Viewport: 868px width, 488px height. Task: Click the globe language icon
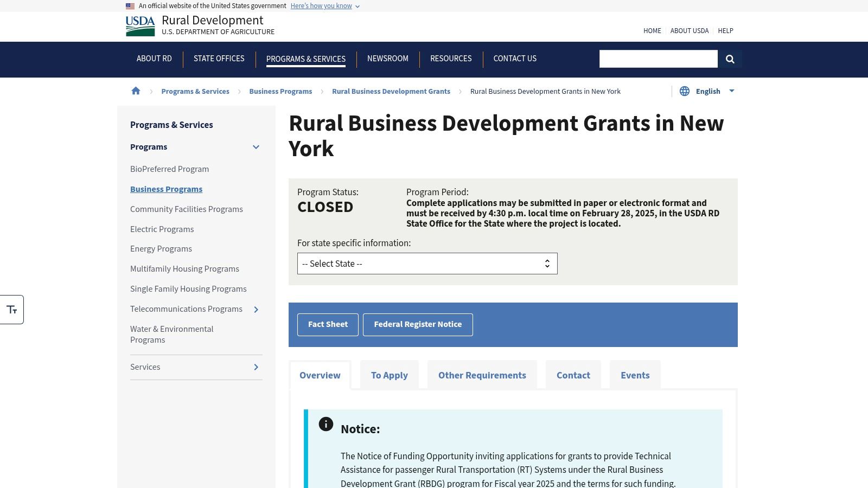[x=684, y=91]
